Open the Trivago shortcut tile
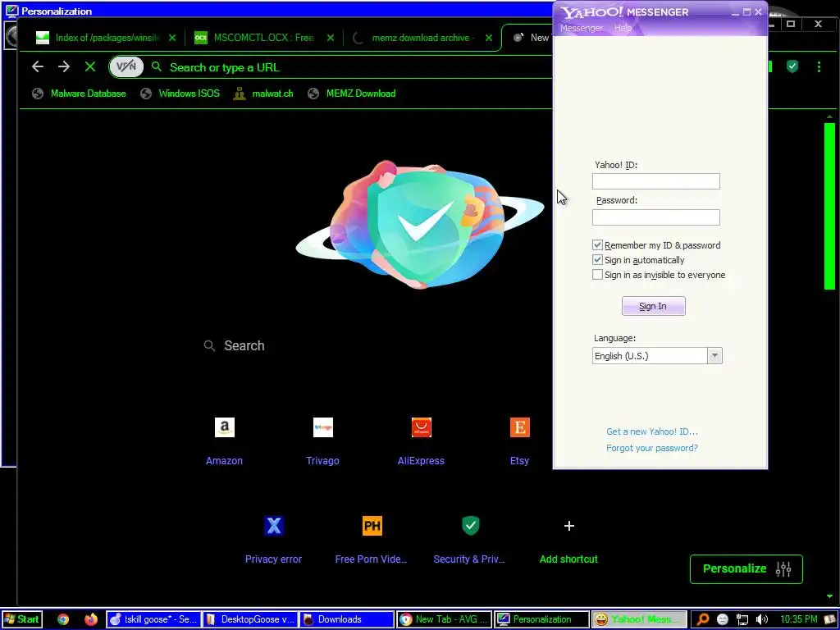This screenshot has height=630, width=840. coord(323,427)
